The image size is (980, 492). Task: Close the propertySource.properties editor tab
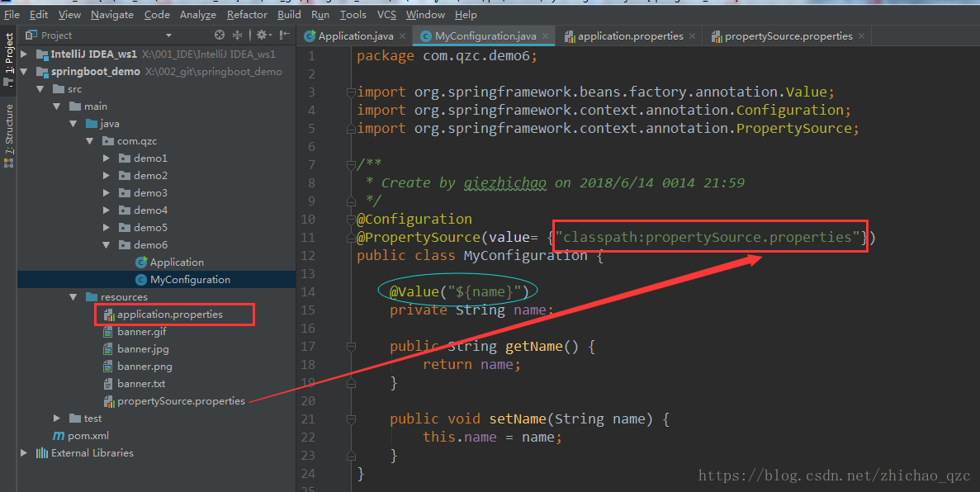click(x=861, y=36)
